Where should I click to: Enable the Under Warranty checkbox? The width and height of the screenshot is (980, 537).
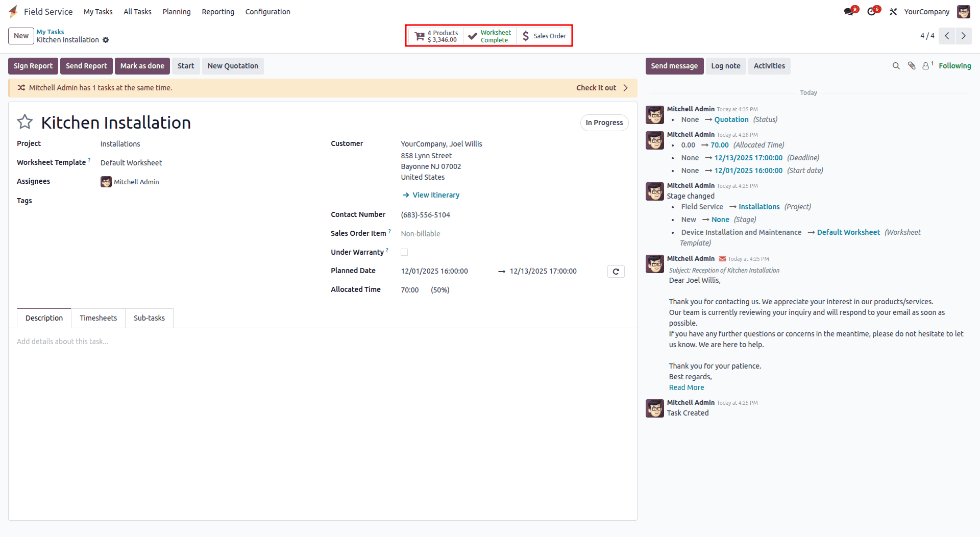[x=404, y=252]
